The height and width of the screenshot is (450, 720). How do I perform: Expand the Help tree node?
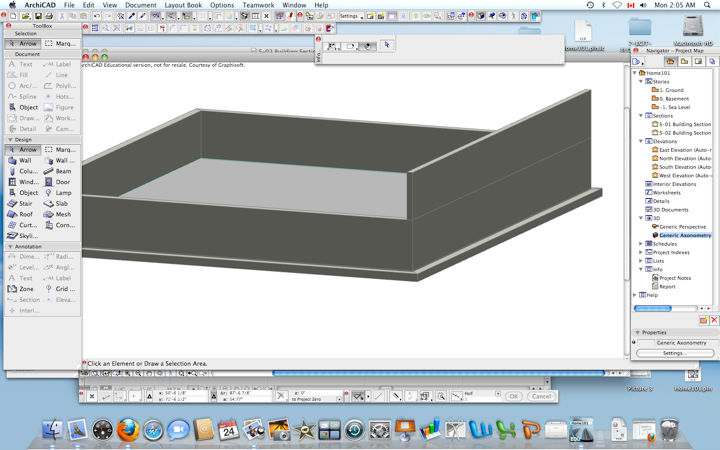point(635,295)
